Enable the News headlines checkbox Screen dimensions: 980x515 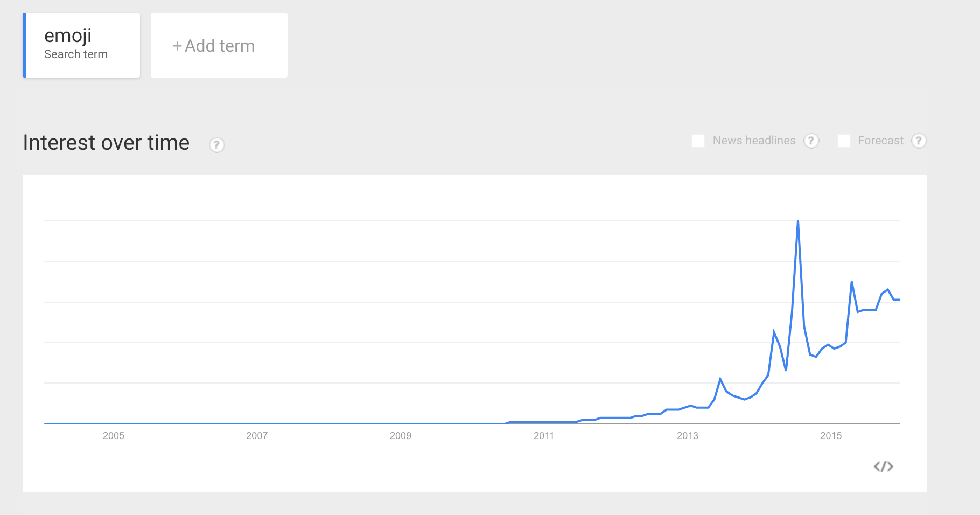tap(698, 141)
